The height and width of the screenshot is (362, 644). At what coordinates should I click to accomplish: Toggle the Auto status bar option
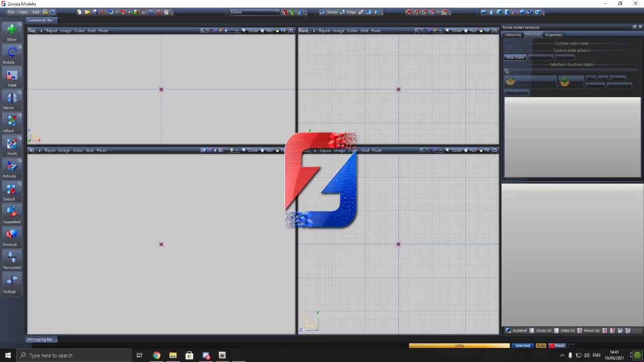tap(541, 345)
